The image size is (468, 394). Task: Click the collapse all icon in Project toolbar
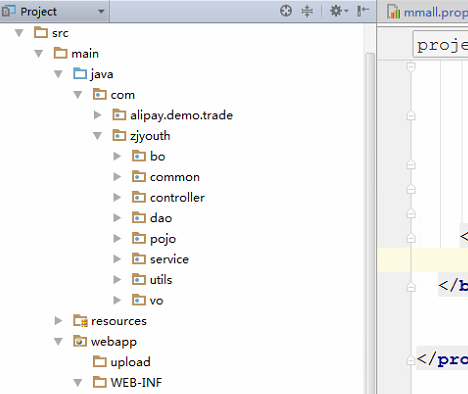click(307, 11)
